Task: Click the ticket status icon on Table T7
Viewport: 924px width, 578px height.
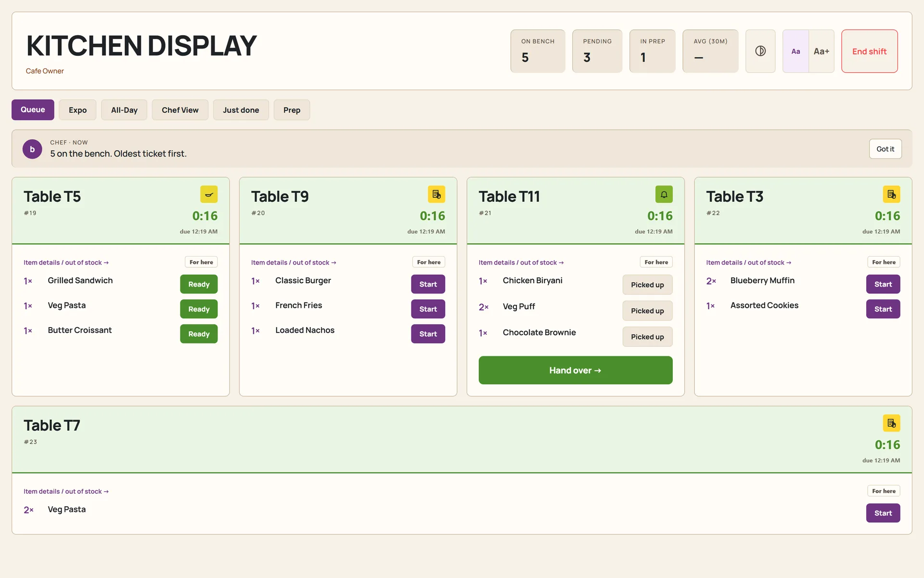Action: tap(891, 423)
